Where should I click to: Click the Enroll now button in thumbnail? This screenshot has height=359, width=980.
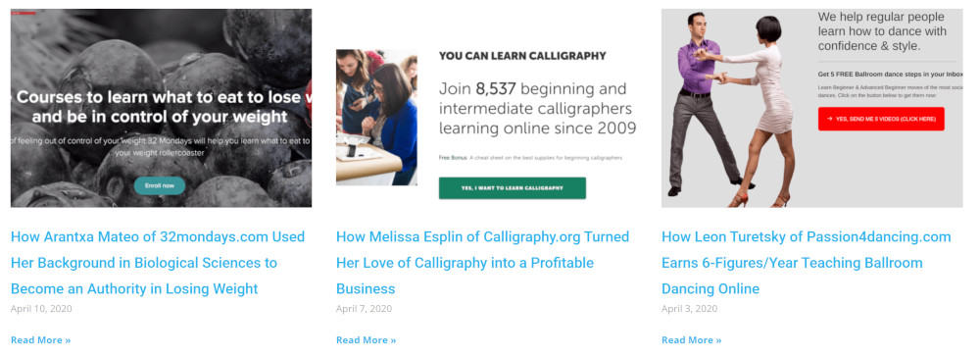160,185
